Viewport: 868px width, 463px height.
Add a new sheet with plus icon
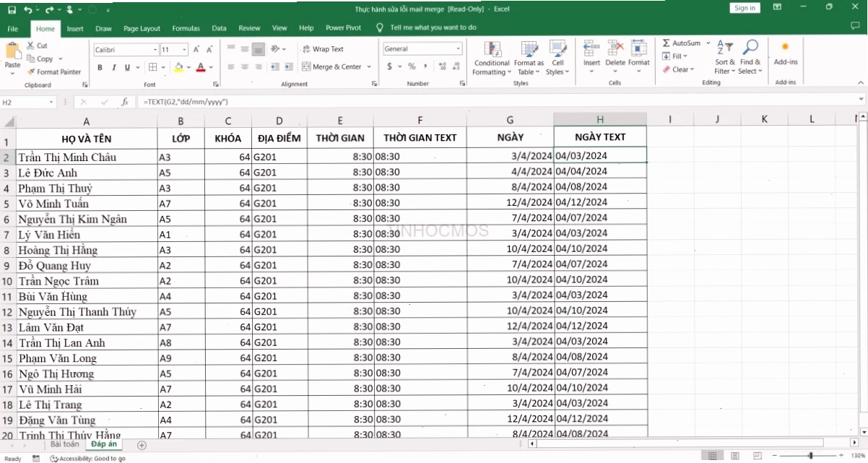pyautogui.click(x=142, y=445)
